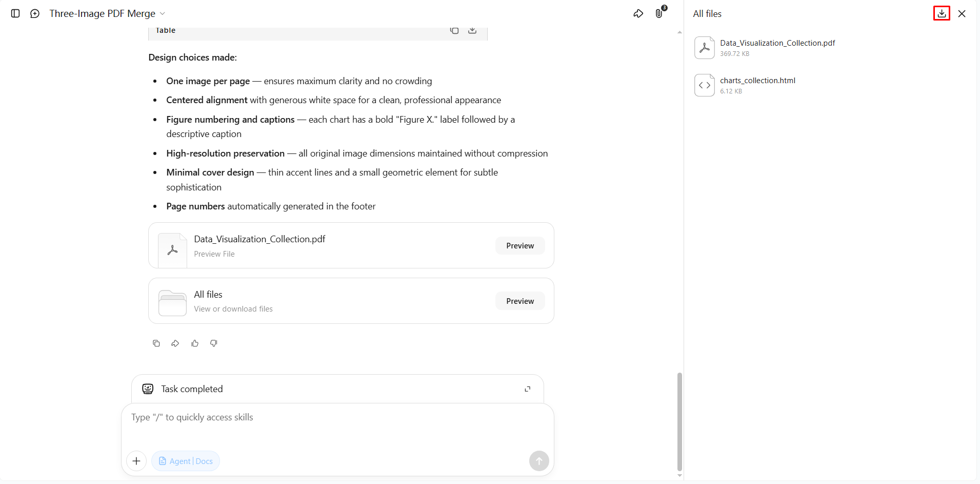Preview the Data_Visualization_Collection.pdf file card
This screenshot has width=980, height=484.
520,246
